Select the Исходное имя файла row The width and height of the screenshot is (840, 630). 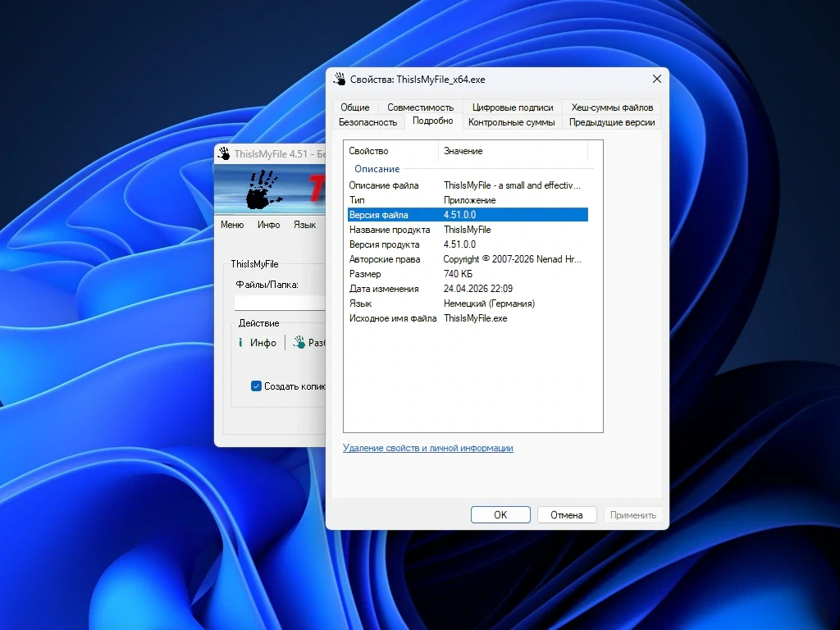(468, 318)
